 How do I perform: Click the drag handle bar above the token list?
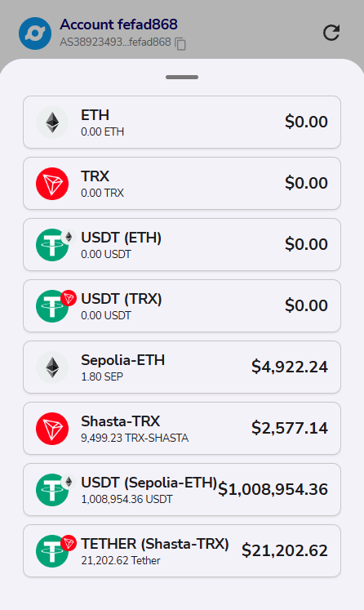point(182,77)
